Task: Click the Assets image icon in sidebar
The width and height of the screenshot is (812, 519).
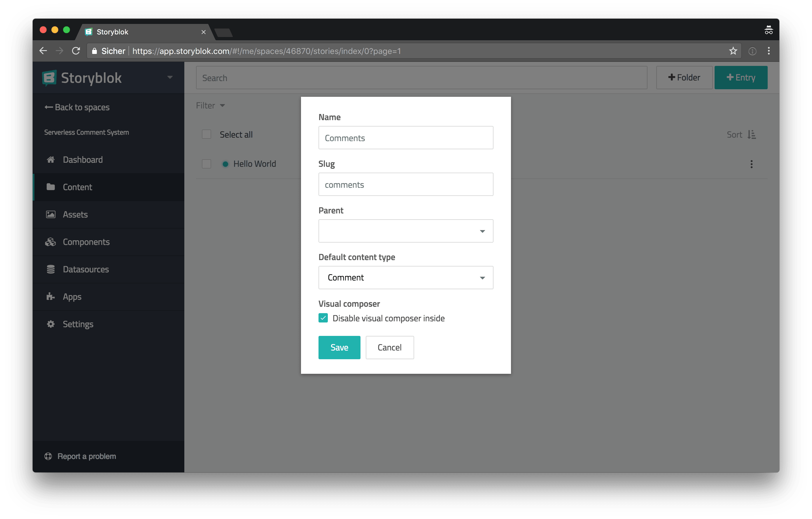Action: click(x=50, y=214)
